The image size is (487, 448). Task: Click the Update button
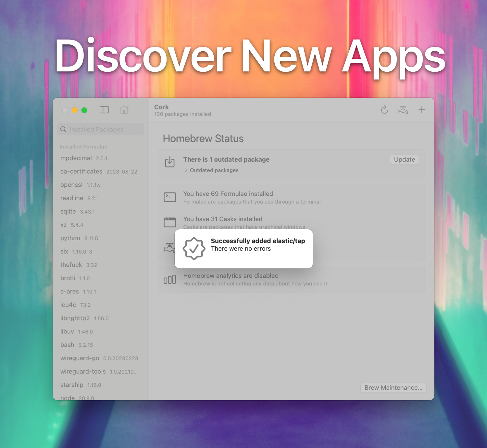(405, 159)
